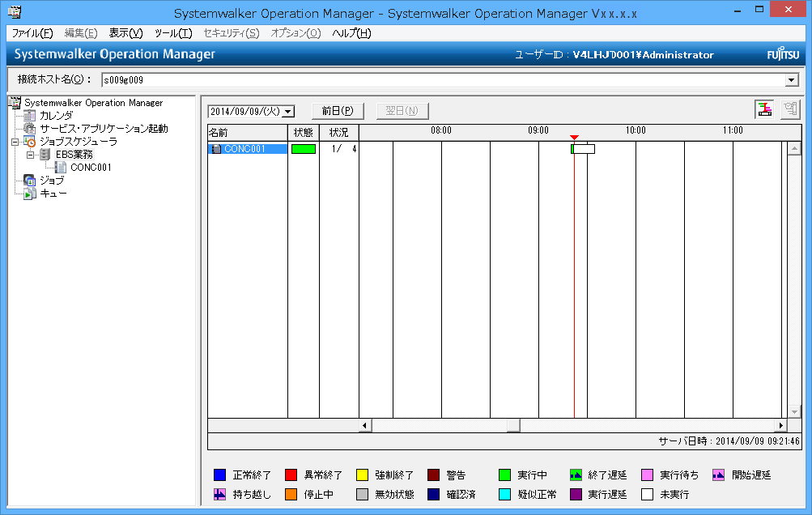The width and height of the screenshot is (812, 515).
Task: Select the ジョブ tree icon
Action: click(x=30, y=181)
